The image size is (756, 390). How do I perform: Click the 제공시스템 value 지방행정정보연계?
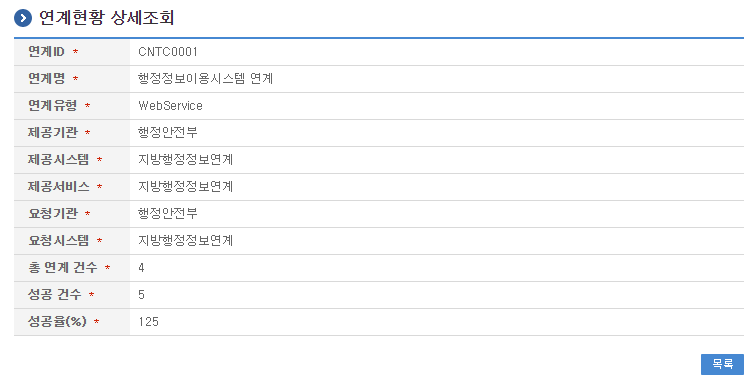[x=186, y=160]
